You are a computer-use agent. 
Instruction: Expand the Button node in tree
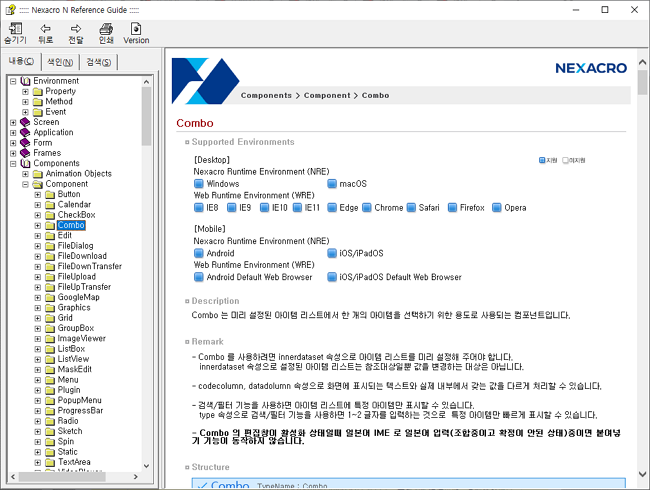tap(38, 194)
